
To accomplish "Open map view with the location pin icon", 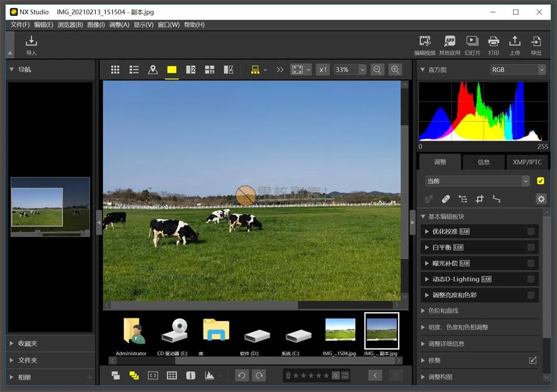I will (153, 69).
